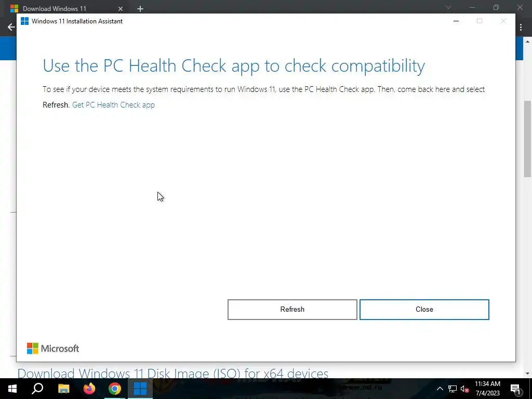532x399 pixels.
Task: Show hidden system tray icons
Action: 440,389
